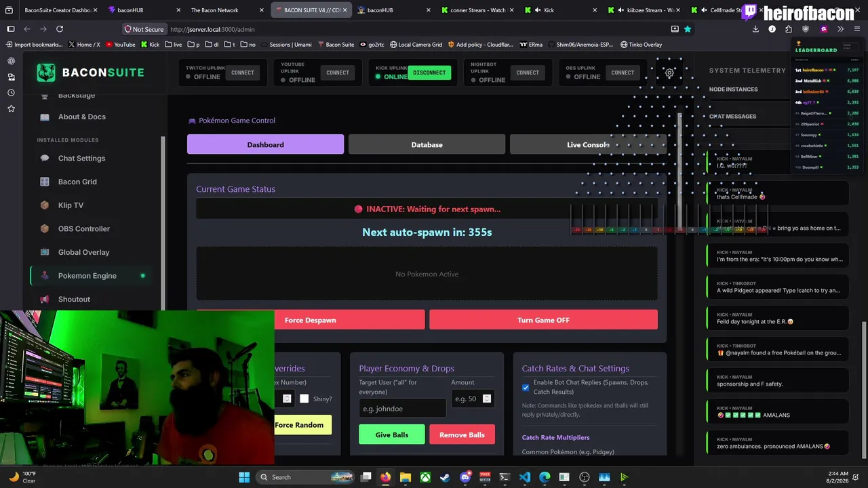Click the Windows taskbar Search box
868x488 pixels.
[307, 477]
